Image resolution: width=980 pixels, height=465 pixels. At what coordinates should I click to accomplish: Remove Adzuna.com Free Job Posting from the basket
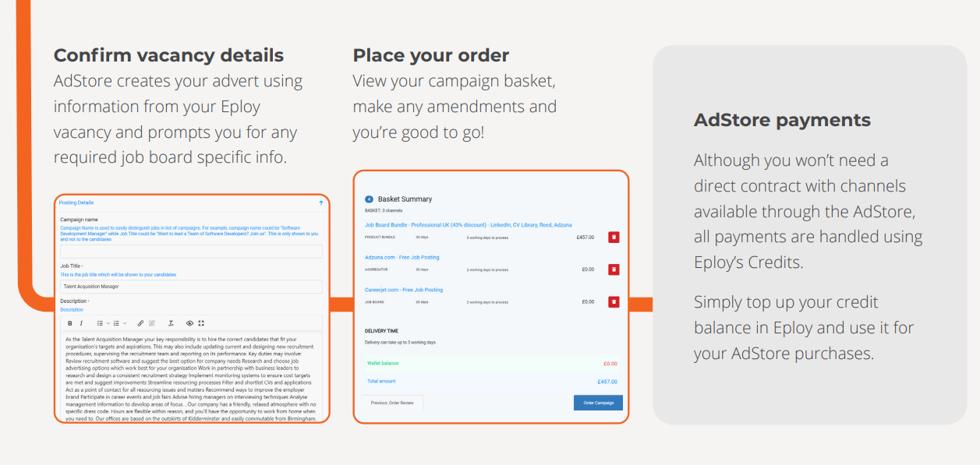[614, 269]
